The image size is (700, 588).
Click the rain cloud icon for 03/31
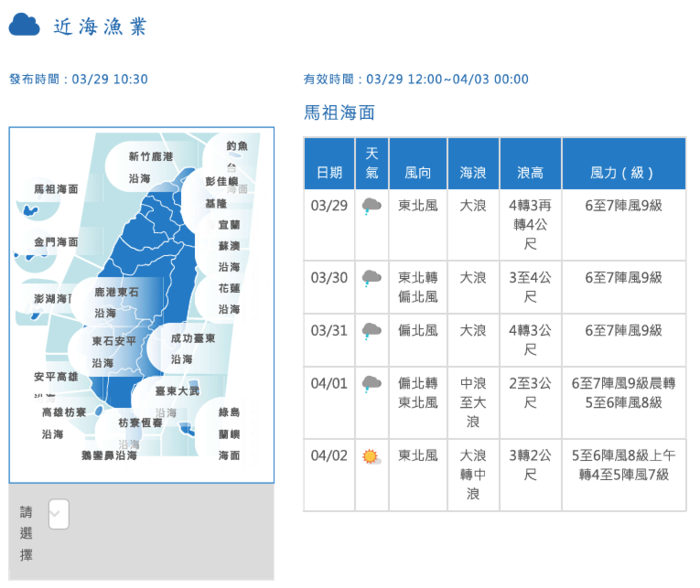point(371,331)
